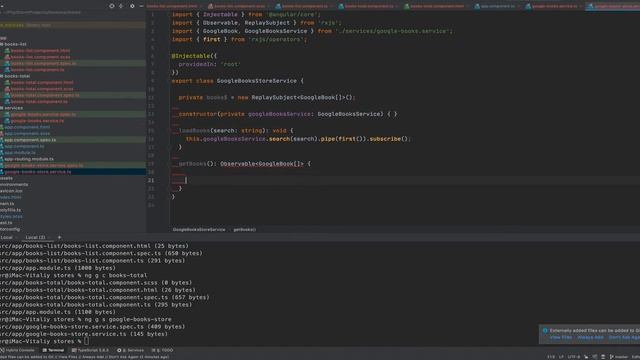Image resolution: width=640 pixels, height=360 pixels.
Task: Open the Services tool window button
Action: click(131, 350)
